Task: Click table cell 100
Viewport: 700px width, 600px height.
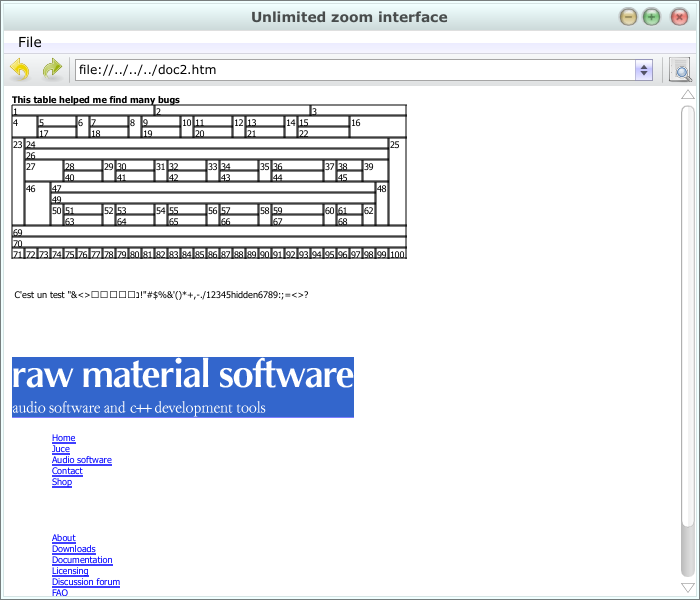Action: click(397, 254)
